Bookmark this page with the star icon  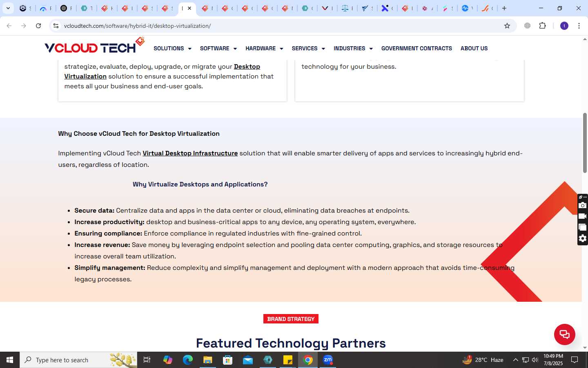coord(507,26)
